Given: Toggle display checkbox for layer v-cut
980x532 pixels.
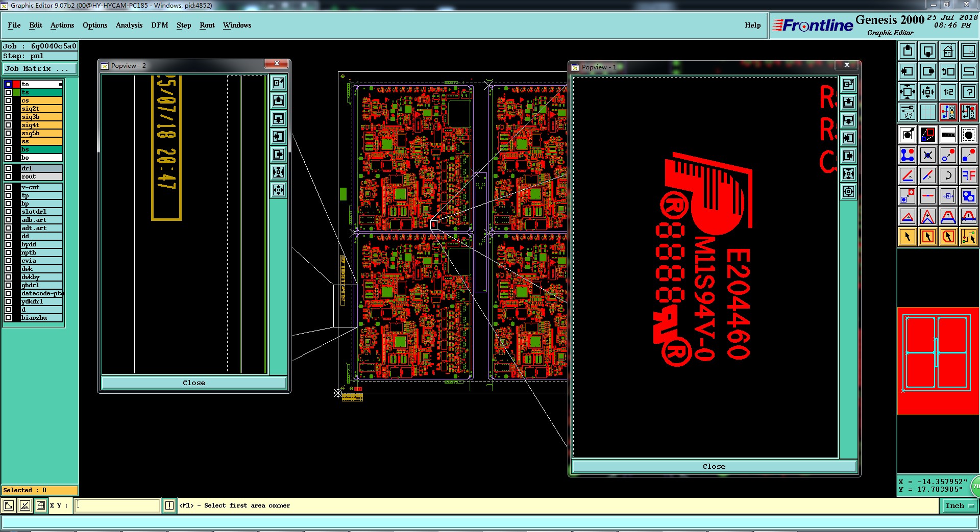Looking at the screenshot, I should click(x=8, y=187).
